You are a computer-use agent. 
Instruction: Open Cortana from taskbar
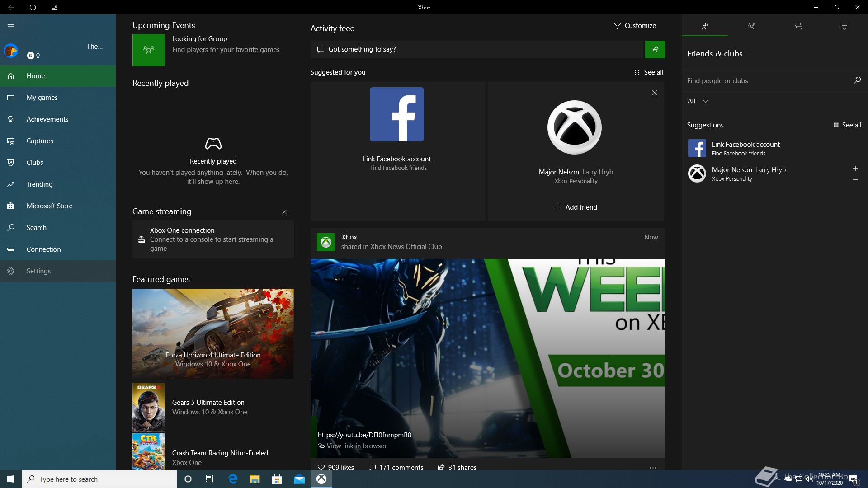188,479
